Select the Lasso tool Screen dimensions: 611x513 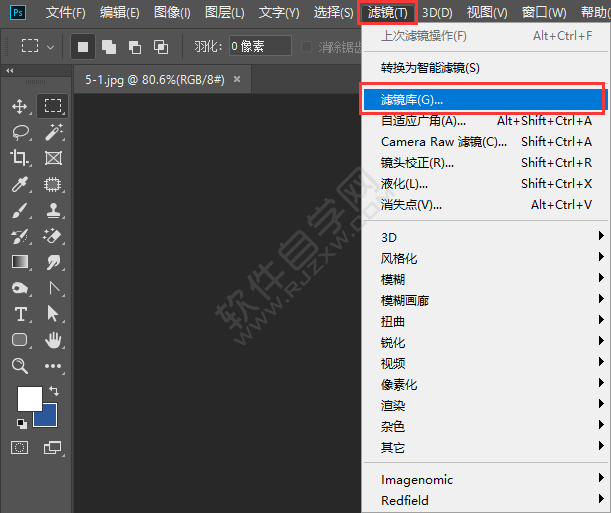point(20,132)
